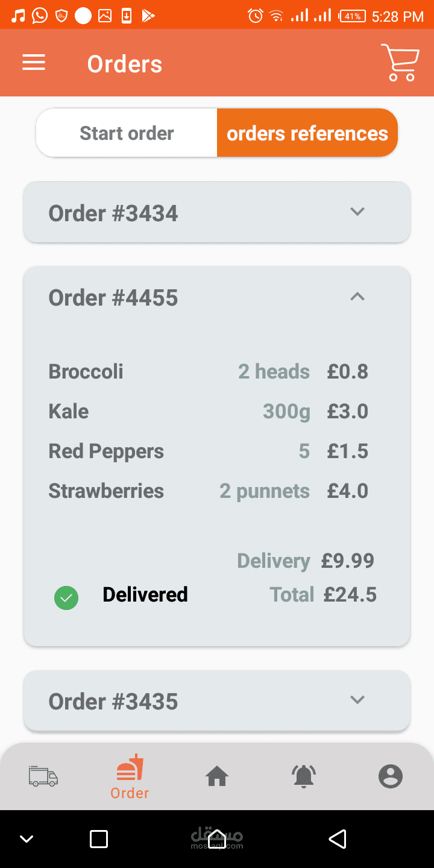This screenshot has width=434, height=868.
Task: Tap the Order #3434 title
Action: tap(113, 213)
